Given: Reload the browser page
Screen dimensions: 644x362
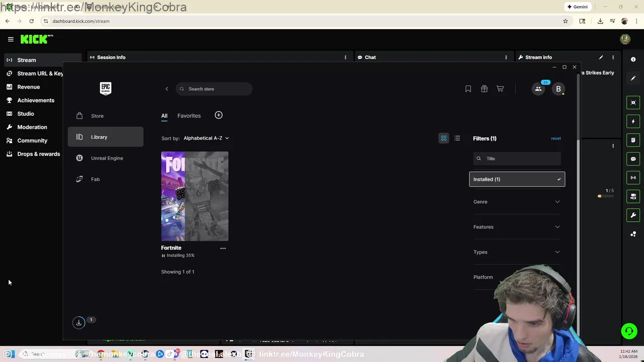Looking at the screenshot, I should tap(31, 21).
